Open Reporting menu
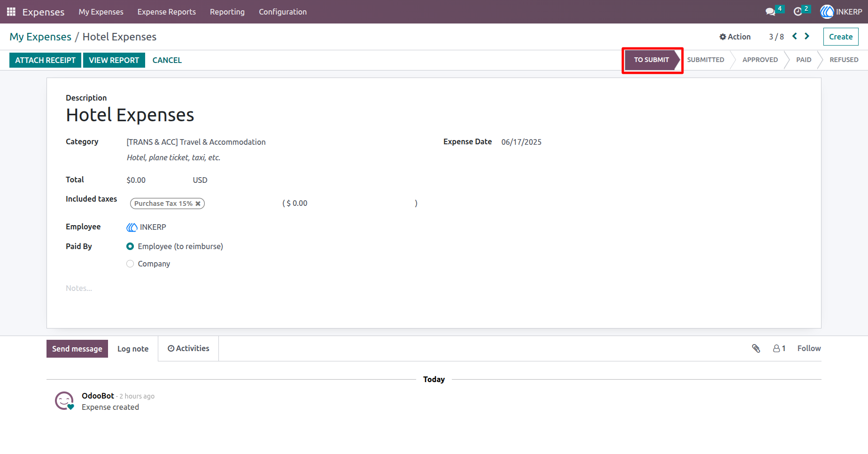The image size is (868, 454). coord(227,12)
